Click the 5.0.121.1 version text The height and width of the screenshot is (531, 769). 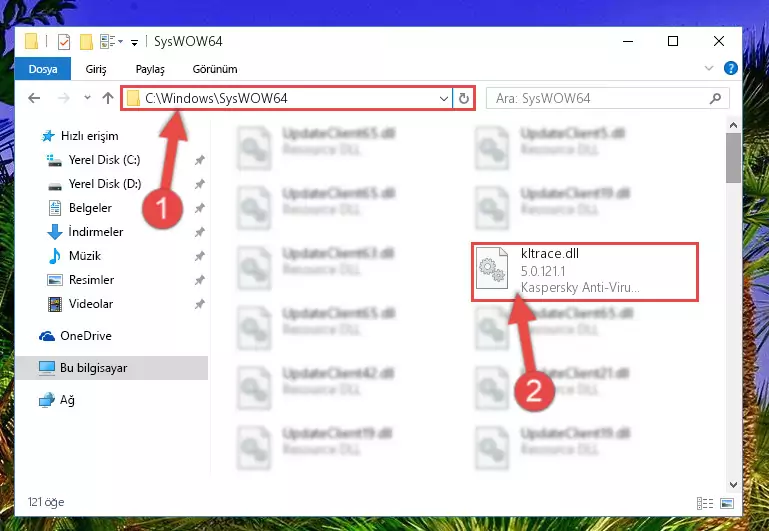point(543,271)
